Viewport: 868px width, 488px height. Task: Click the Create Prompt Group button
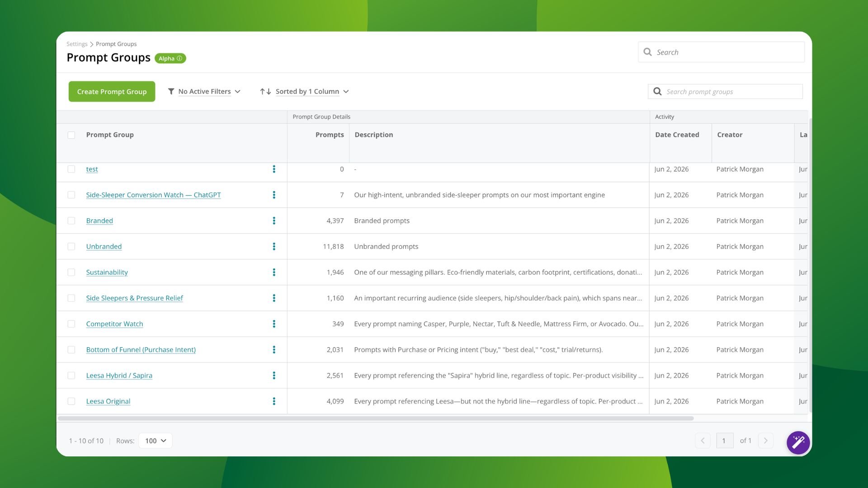112,91
